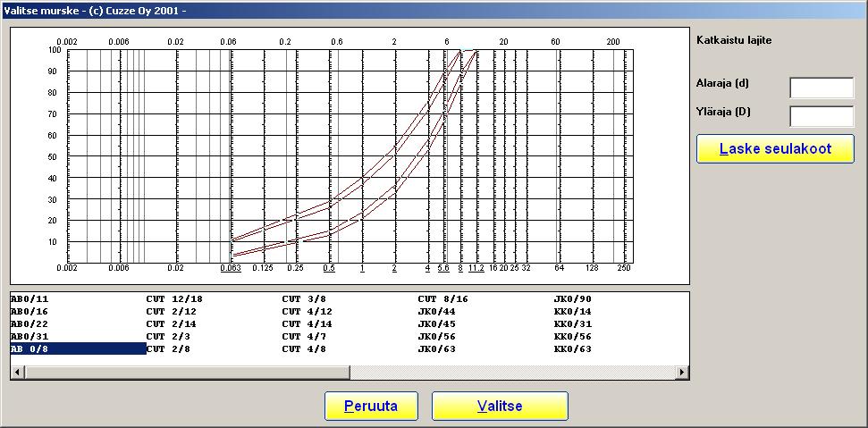Click the Alaraja (d) label
The height and width of the screenshot is (428, 868).
coord(722,83)
